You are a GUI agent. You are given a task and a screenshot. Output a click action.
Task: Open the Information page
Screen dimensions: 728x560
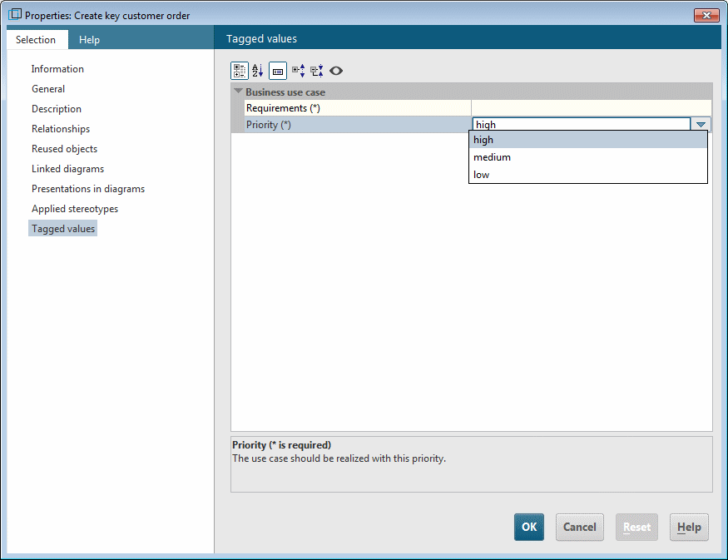click(x=57, y=69)
